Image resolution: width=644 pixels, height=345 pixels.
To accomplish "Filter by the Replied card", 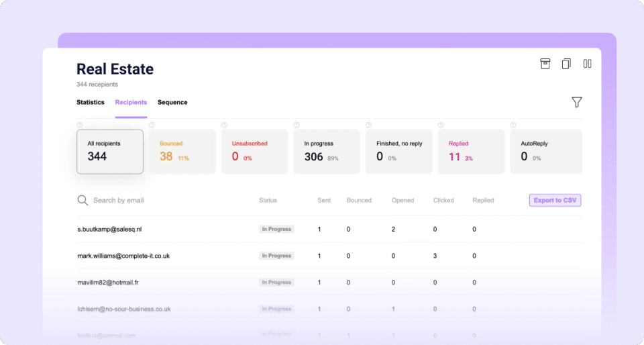I will coord(471,152).
